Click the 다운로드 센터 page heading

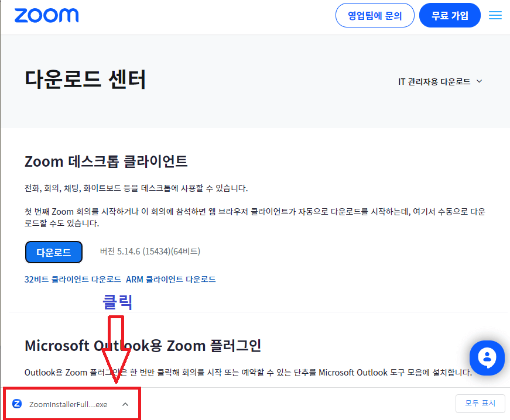point(84,78)
